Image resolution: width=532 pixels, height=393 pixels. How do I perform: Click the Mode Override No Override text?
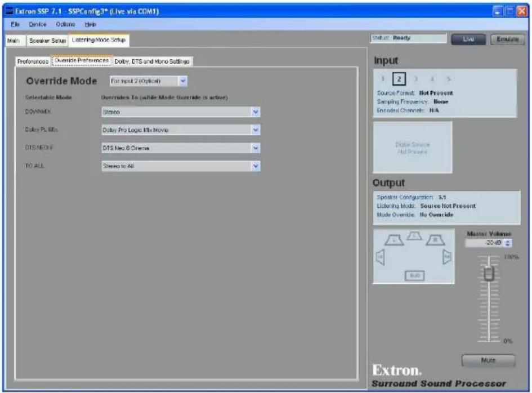click(415, 215)
